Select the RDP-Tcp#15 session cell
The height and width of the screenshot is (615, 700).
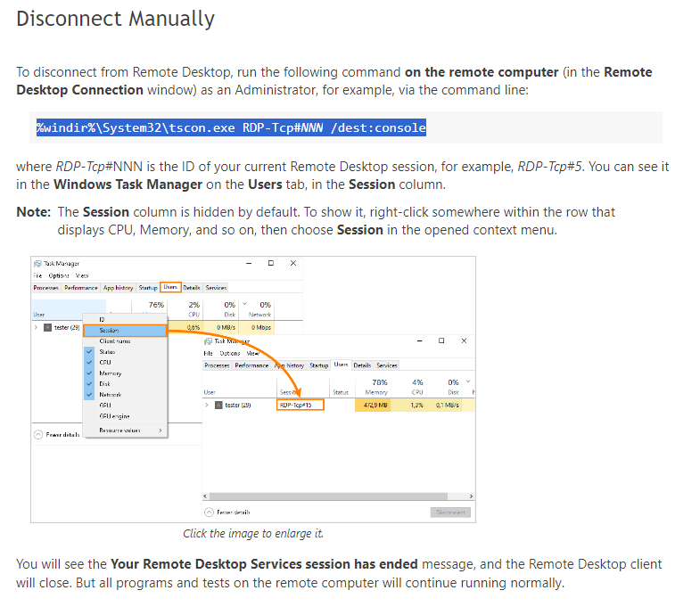tap(301, 406)
